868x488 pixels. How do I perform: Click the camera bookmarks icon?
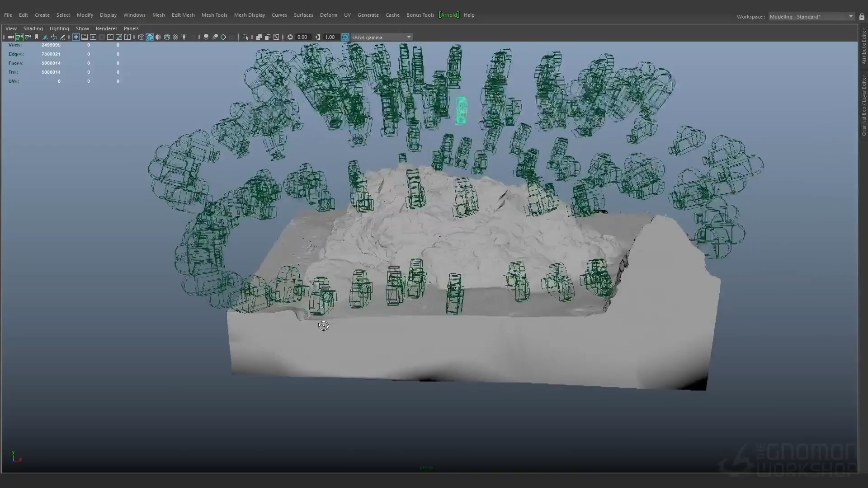(37, 37)
